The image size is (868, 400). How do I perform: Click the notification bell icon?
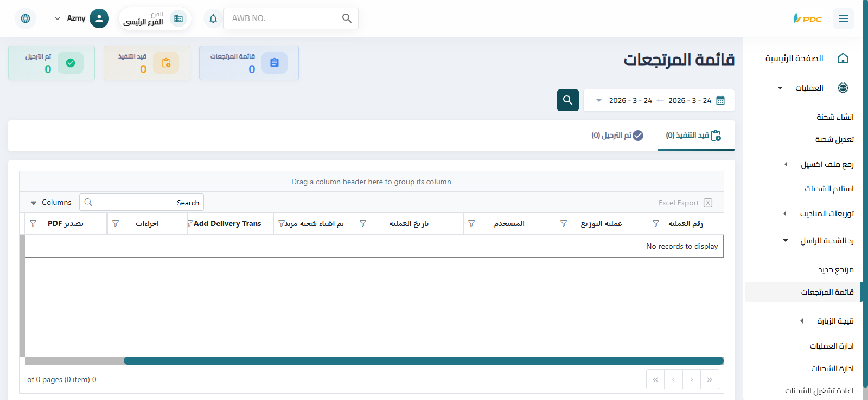pyautogui.click(x=213, y=18)
